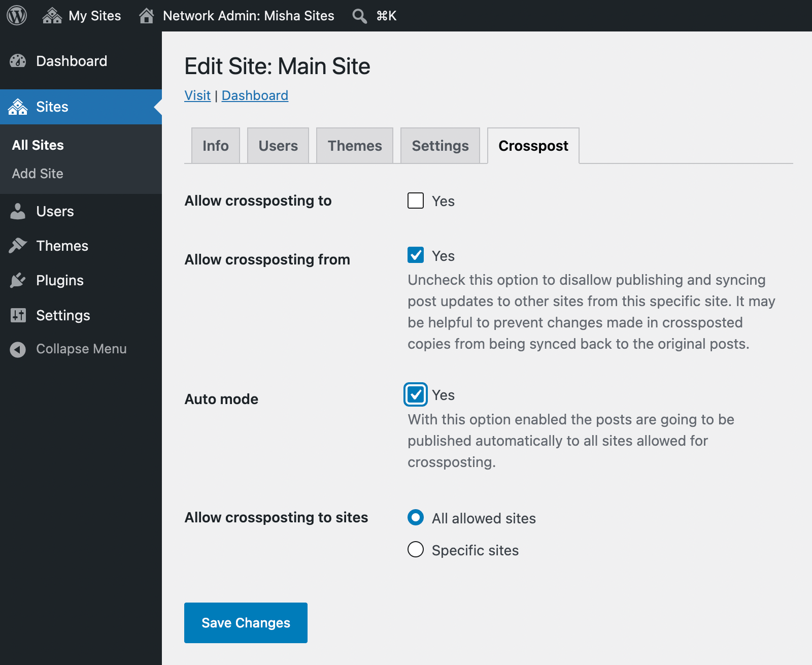Viewport: 812px width, 665px height.
Task: Open Sites label in sidebar
Action: (52, 107)
